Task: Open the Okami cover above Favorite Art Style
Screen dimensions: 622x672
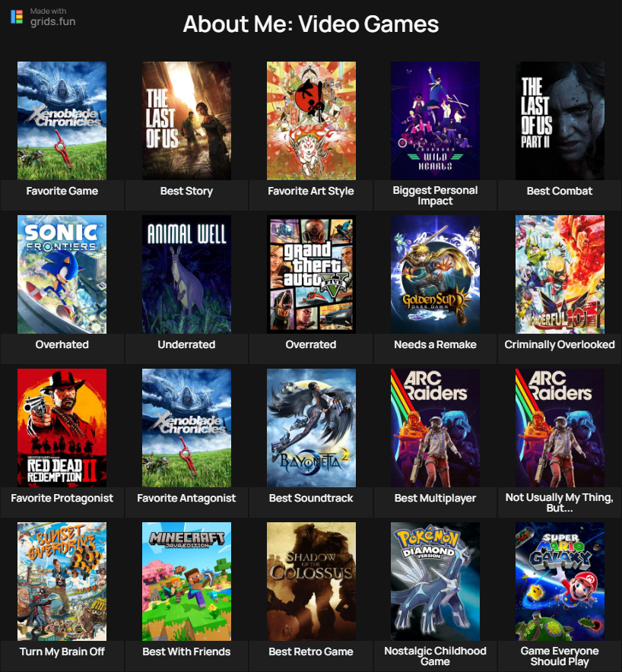Action: point(311,121)
